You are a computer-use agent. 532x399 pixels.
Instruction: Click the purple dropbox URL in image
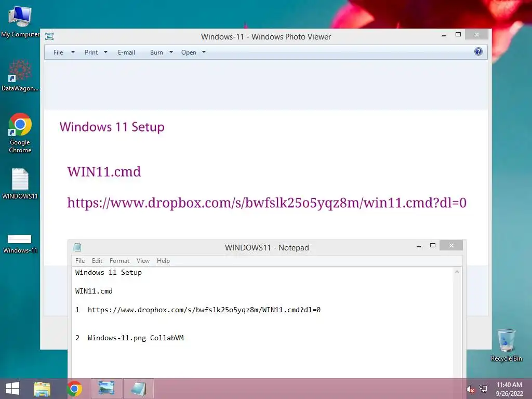point(267,203)
